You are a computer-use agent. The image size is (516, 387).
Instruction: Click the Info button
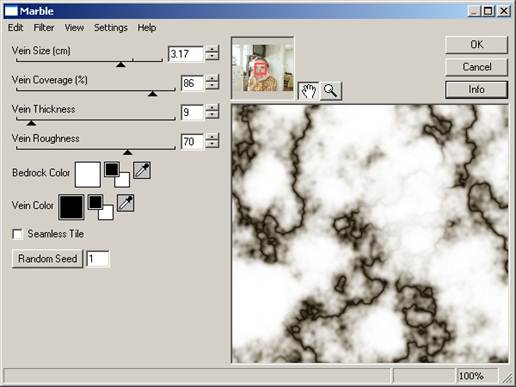[x=476, y=90]
